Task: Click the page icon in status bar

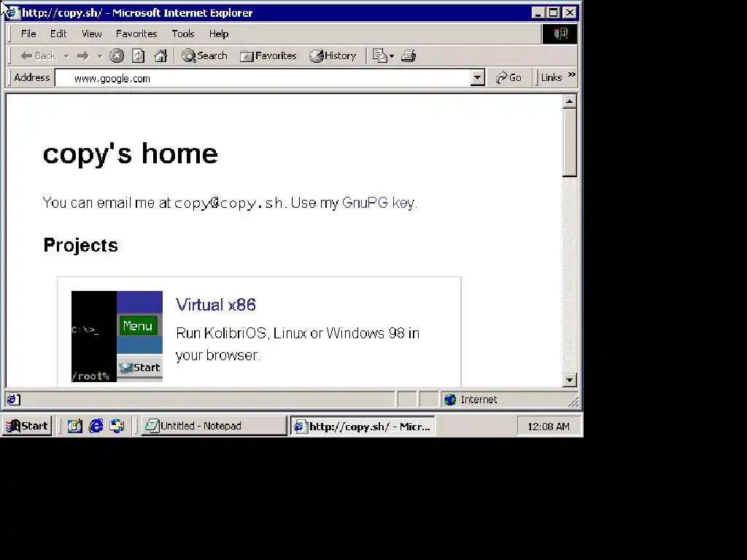Action: (x=13, y=400)
